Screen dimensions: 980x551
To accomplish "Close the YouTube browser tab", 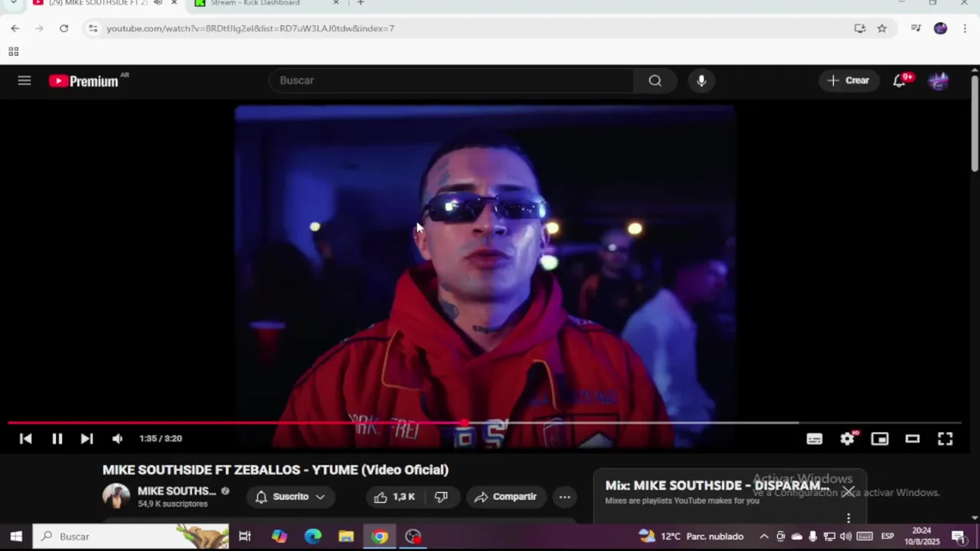I will click(174, 3).
